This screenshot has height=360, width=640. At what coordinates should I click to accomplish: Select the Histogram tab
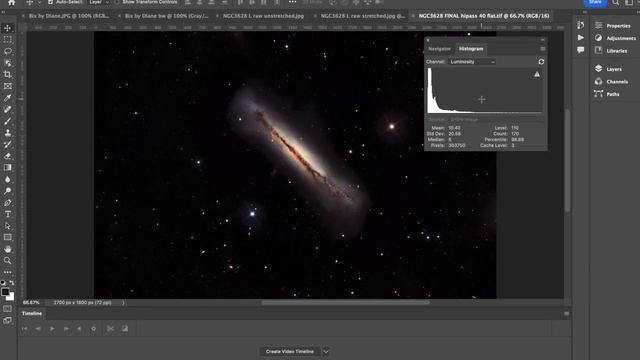click(x=471, y=49)
